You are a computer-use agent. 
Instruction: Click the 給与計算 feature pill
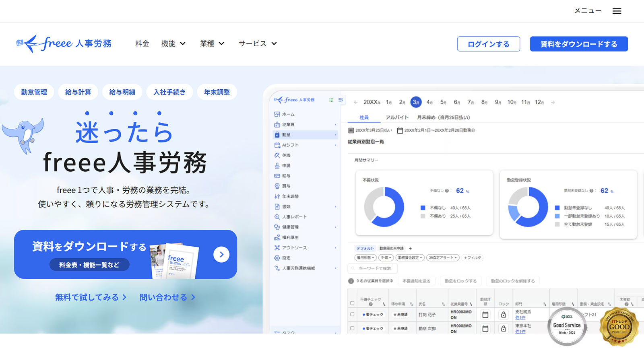coord(78,92)
